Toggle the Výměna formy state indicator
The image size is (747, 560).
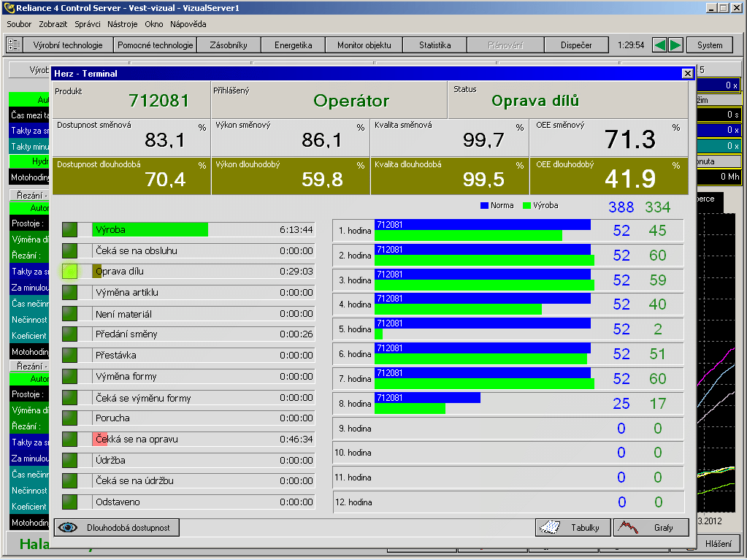coord(70,377)
